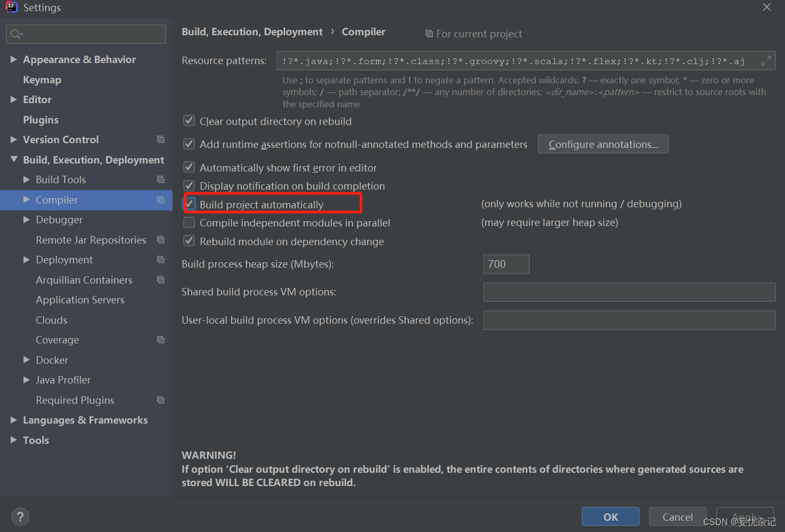Select Build Tools in settings tree
This screenshot has height=532, width=785.
tap(61, 179)
